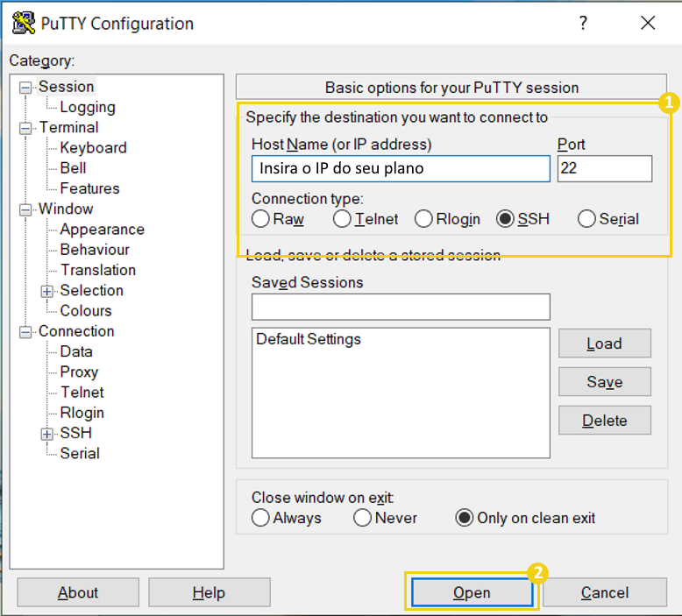Open the Data settings category
Image resolution: width=682 pixels, height=616 pixels.
[x=76, y=351]
